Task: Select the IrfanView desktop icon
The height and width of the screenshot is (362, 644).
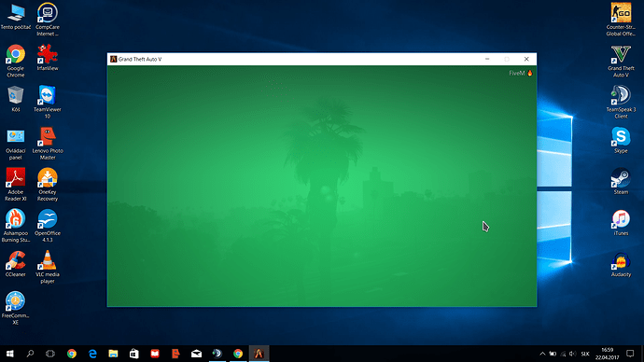Action: [x=48, y=58]
